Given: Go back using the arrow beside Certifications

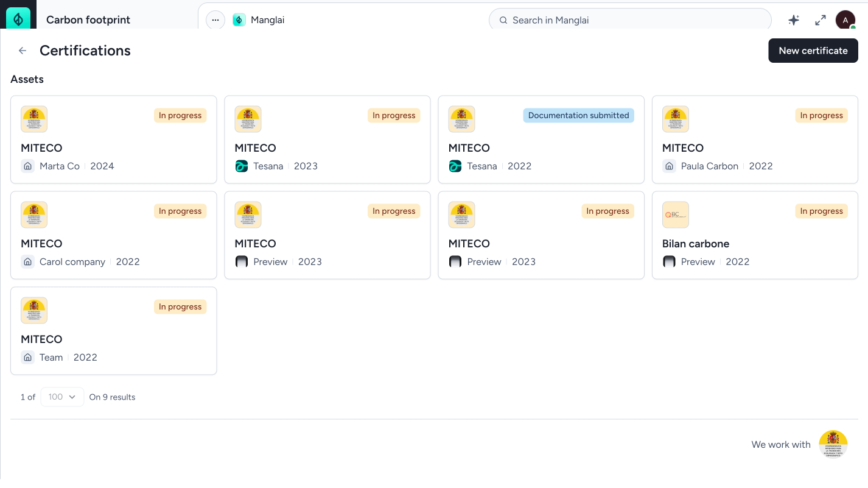Looking at the screenshot, I should click(x=23, y=51).
